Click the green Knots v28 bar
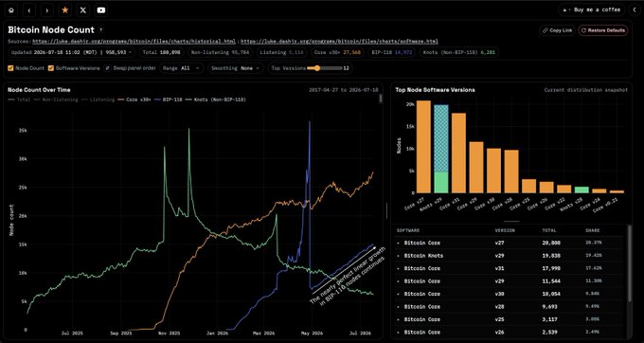644x343 pixels. [581, 190]
